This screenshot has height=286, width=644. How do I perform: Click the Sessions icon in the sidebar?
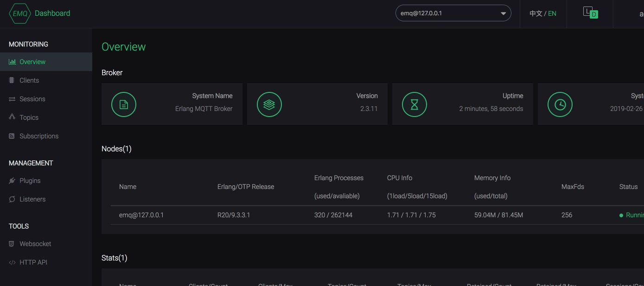coord(13,98)
